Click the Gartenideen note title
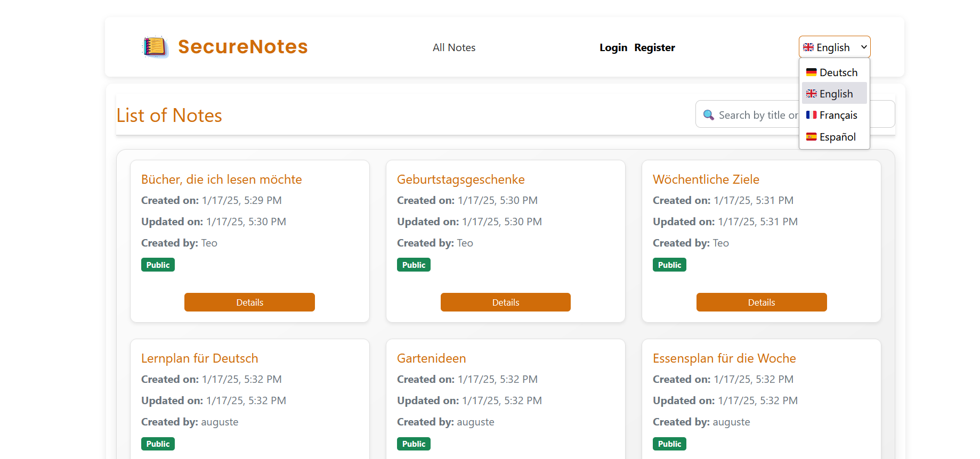Screen dimensions: 980x459 click(431, 358)
